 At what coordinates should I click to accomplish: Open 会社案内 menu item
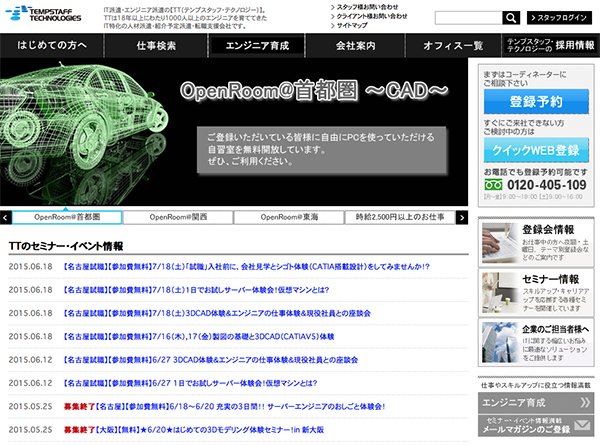pyautogui.click(x=355, y=46)
